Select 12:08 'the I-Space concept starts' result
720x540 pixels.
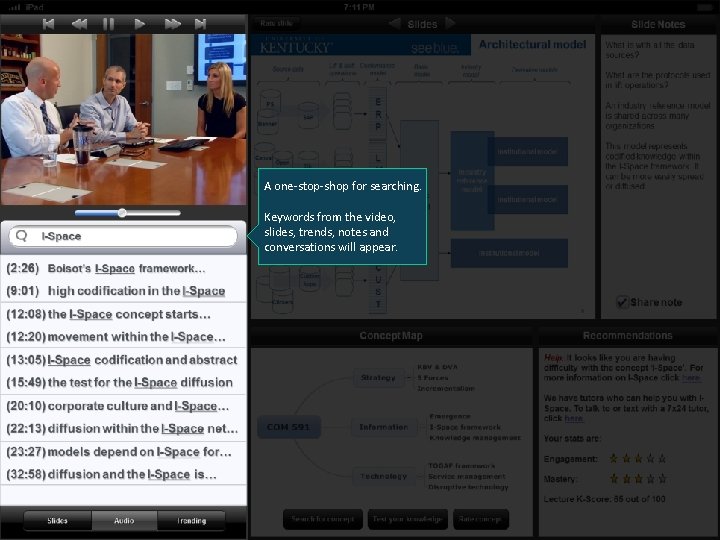coord(123,315)
